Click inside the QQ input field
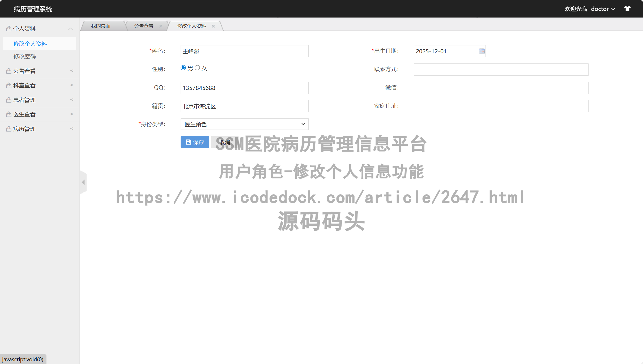 (x=244, y=88)
